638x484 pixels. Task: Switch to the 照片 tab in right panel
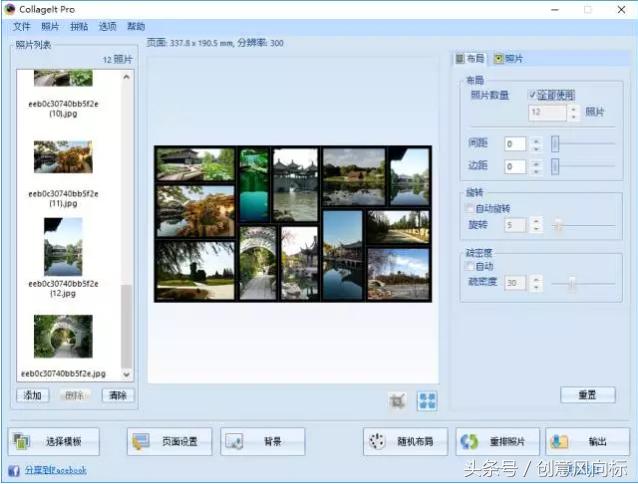(x=508, y=59)
